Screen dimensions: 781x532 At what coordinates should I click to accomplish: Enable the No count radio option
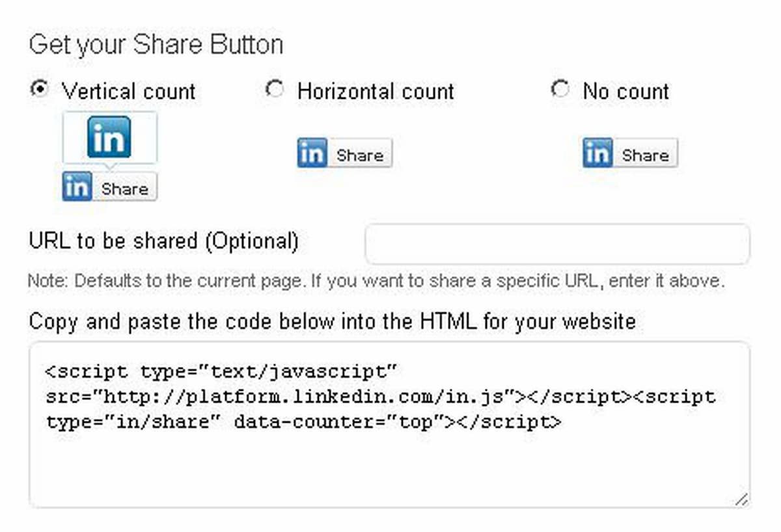pos(560,89)
